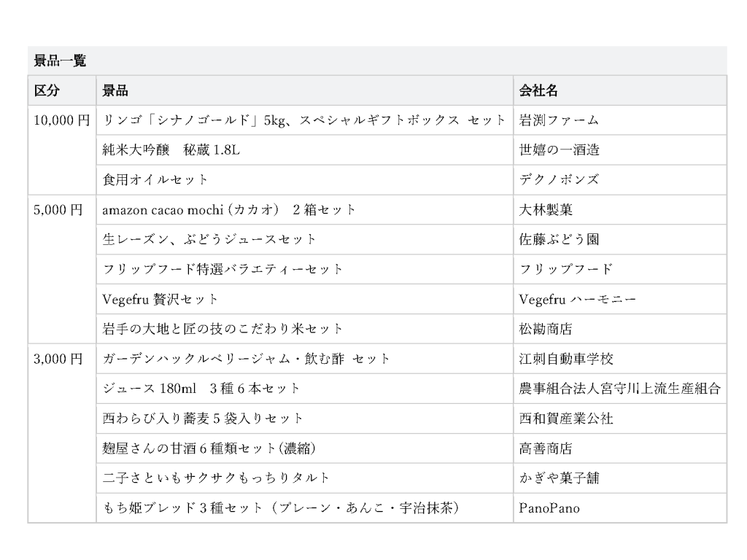The height and width of the screenshot is (560, 747).
Task: Select the 大林製菓 company cell
Action: tap(620, 209)
